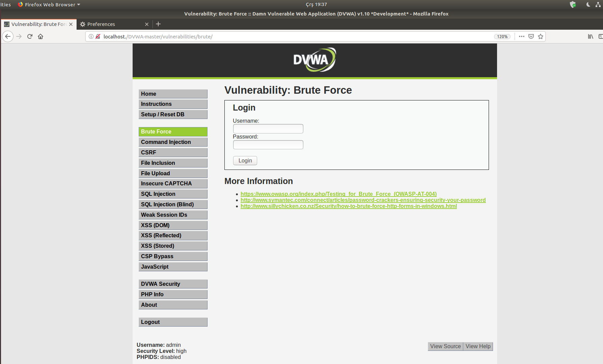603x364 pixels.
Task: Open the Instructions menu item
Action: [173, 104]
